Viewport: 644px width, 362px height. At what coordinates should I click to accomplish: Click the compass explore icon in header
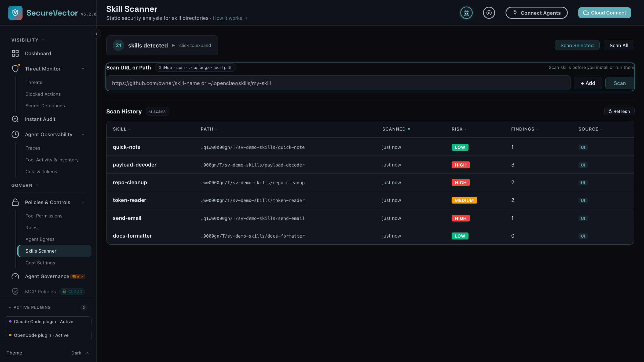(489, 13)
